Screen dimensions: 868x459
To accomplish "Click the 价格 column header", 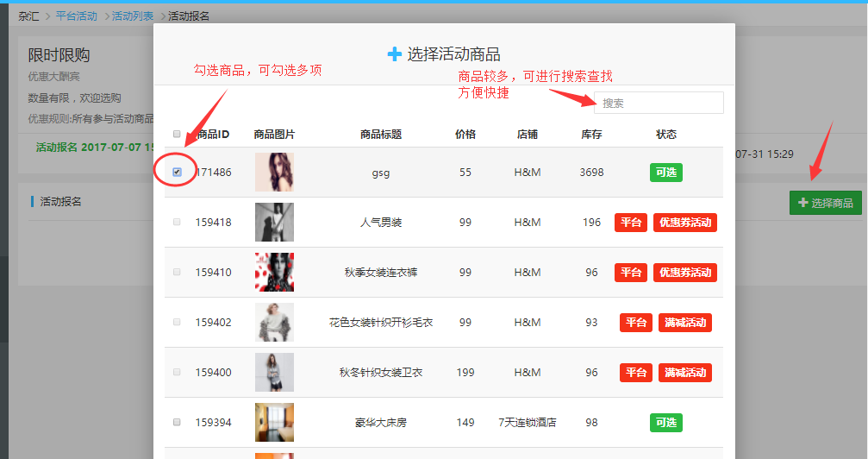I will coord(465,134).
